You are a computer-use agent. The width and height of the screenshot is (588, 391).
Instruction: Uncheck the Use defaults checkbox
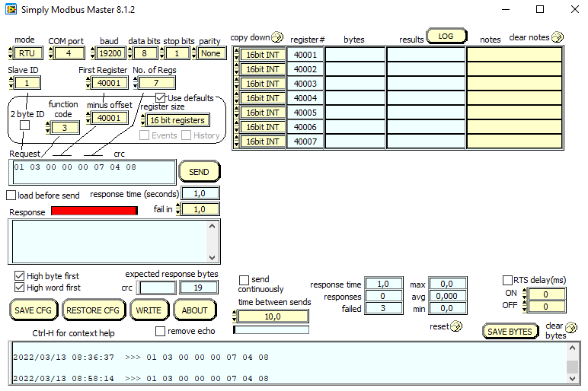click(161, 98)
